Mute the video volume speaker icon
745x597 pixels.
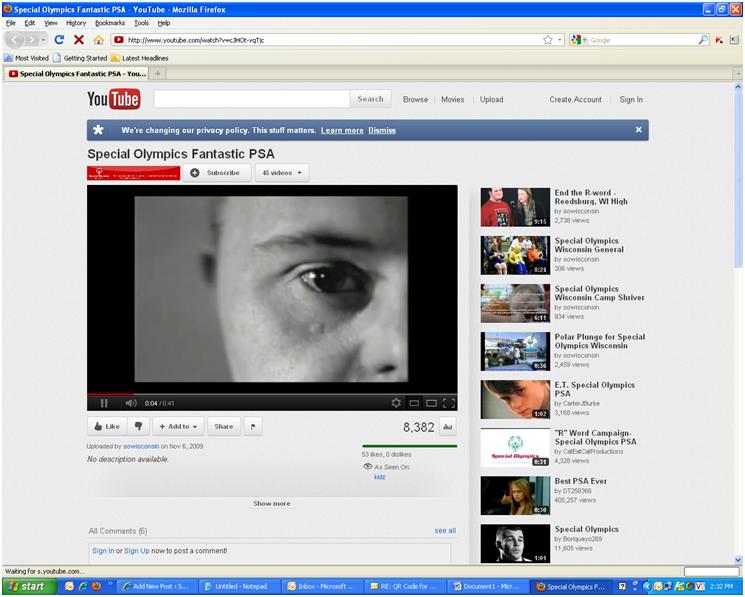tap(131, 403)
